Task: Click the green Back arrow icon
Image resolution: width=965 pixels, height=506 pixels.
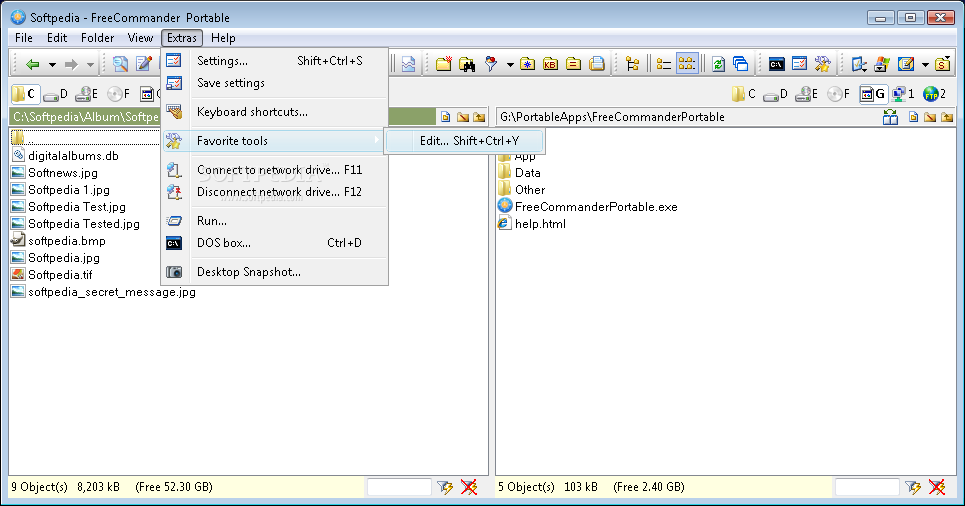Action: 33,64
